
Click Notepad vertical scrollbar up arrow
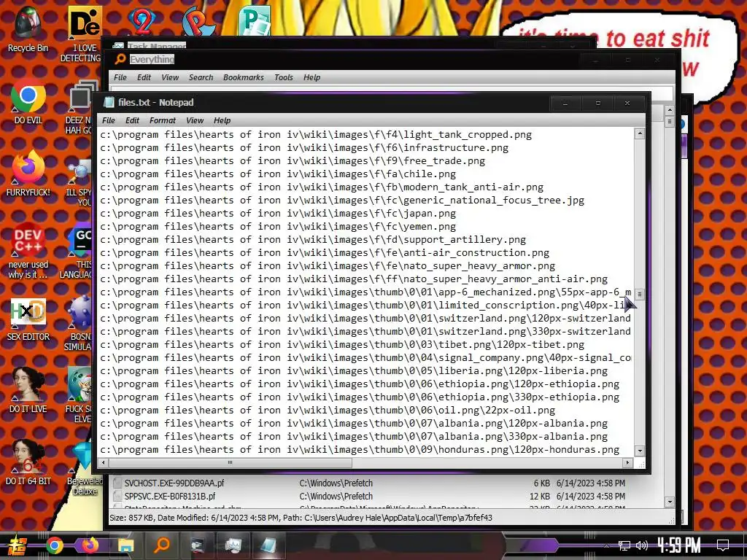click(640, 134)
